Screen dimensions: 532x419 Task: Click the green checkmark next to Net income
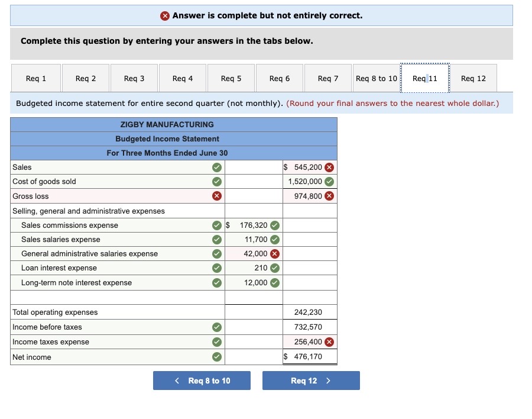click(217, 356)
